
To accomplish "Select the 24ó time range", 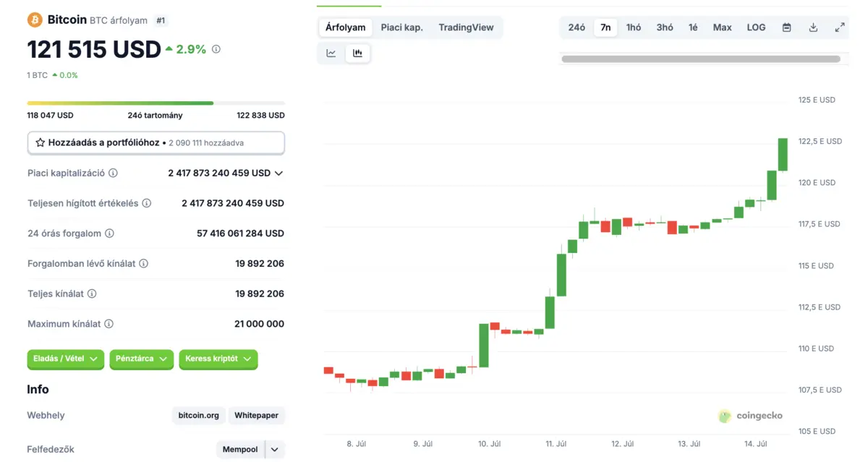I will coord(576,27).
